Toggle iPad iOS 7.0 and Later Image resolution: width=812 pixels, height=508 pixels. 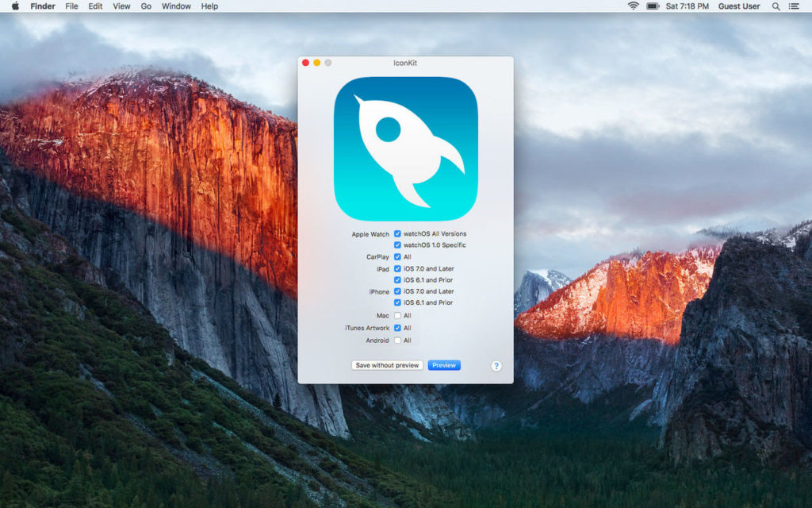click(x=398, y=269)
